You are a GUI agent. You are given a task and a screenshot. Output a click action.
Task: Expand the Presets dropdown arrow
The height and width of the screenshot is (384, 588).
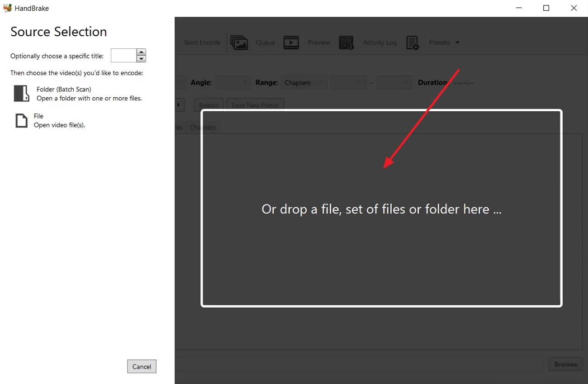(457, 42)
